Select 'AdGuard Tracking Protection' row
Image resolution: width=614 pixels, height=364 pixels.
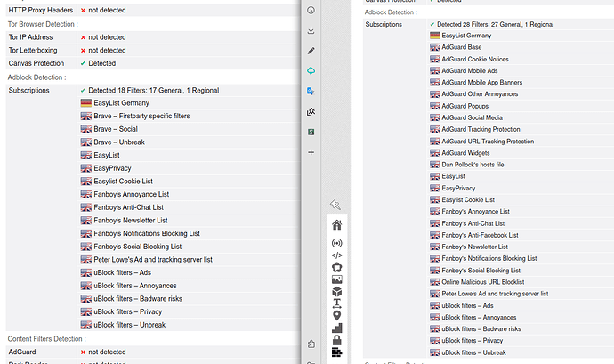pos(481,129)
